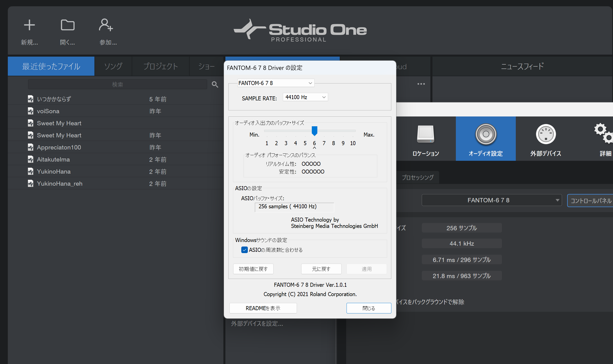Image resolution: width=613 pixels, height=364 pixels.
Task: Click the 256 samples ( 44100 Hz) ASIO buffer value
Action: point(294,207)
